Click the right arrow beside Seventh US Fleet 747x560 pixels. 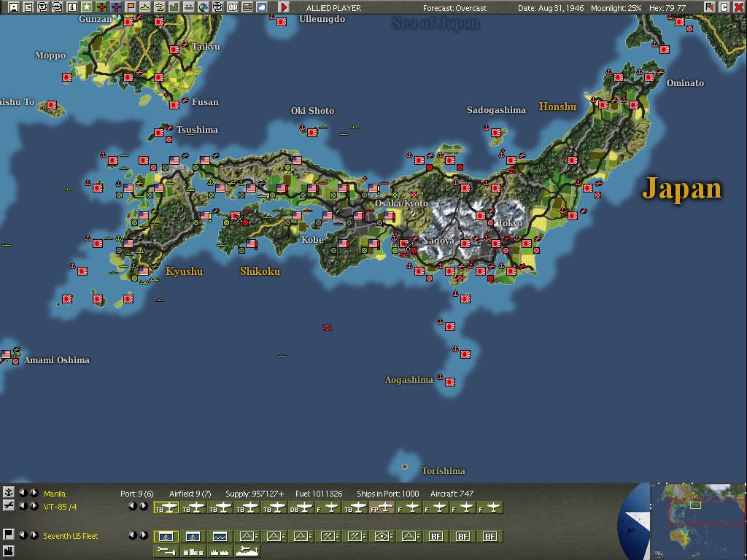pyautogui.click(x=34, y=534)
